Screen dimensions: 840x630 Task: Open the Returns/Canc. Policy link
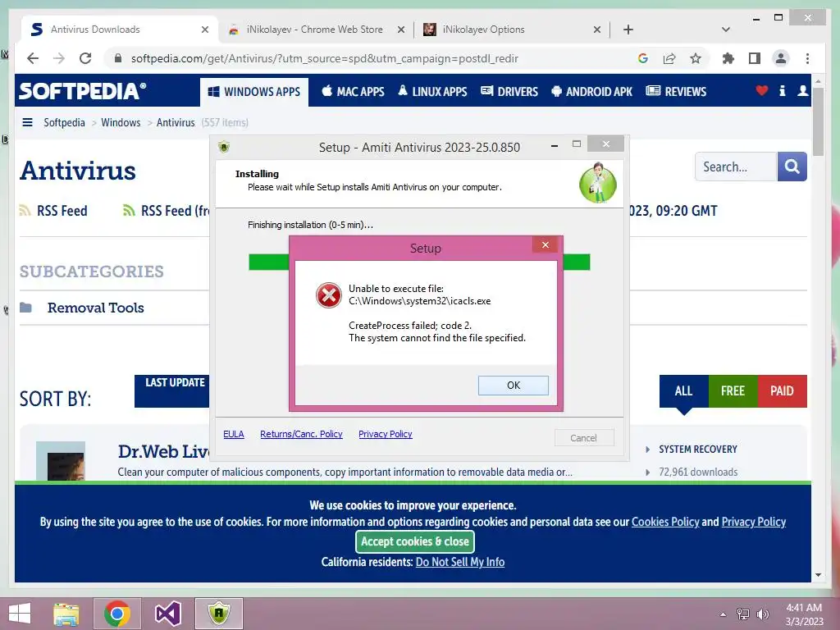[x=301, y=434]
